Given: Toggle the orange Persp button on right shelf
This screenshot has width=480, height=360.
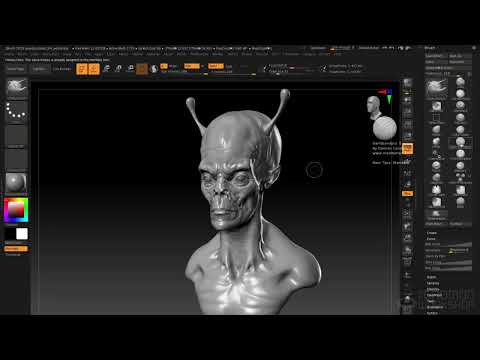Looking at the screenshot, I should click(407, 148).
